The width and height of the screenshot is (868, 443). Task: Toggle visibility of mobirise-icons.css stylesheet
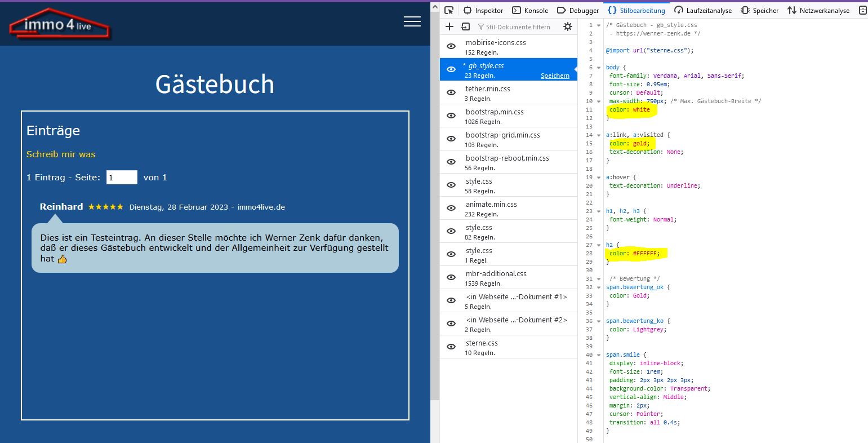point(451,46)
